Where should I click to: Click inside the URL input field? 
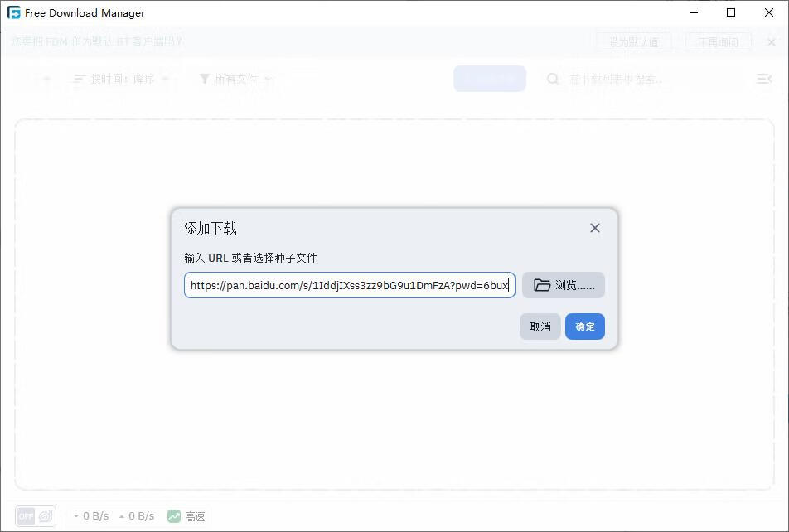[348, 285]
